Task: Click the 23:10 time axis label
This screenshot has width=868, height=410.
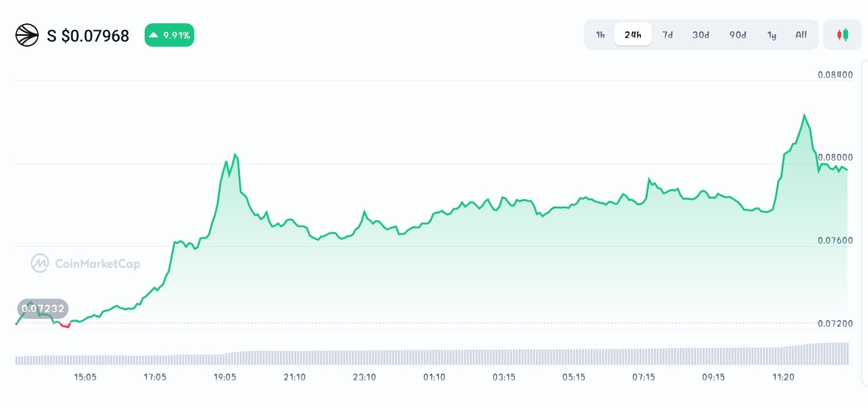Action: coord(365,377)
